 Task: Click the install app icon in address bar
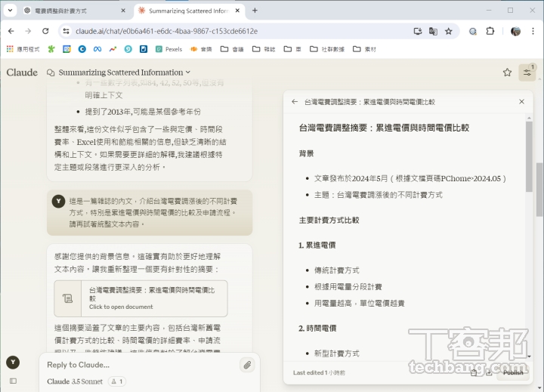click(418, 31)
